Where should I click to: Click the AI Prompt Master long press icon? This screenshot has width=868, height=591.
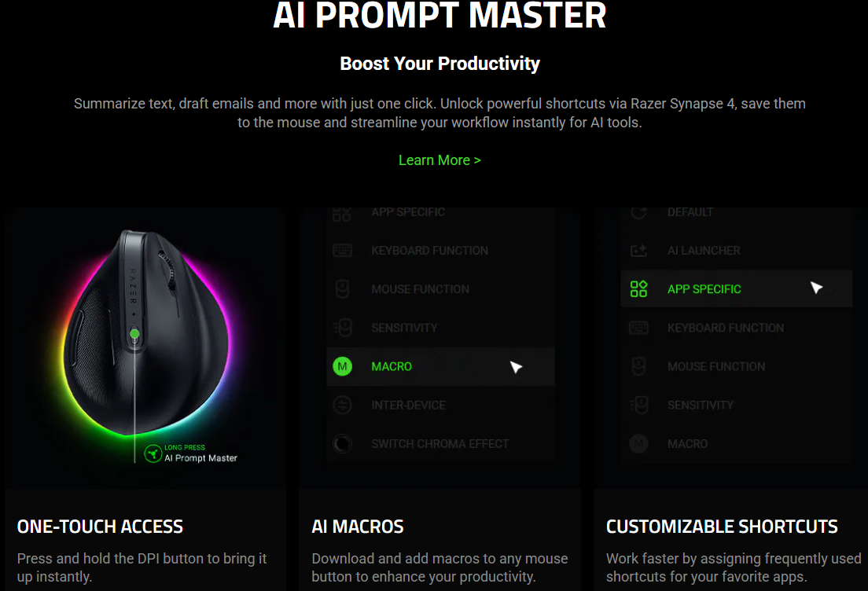tap(153, 453)
